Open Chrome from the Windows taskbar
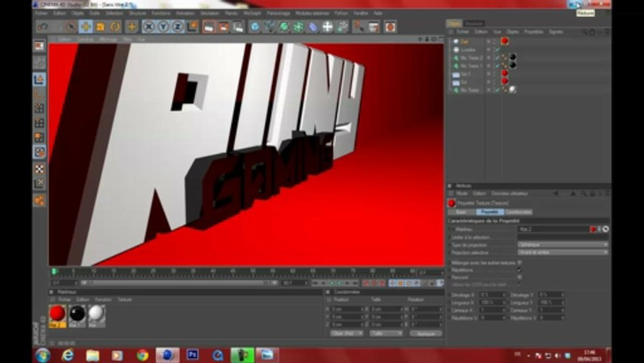644x363 pixels. click(142, 355)
